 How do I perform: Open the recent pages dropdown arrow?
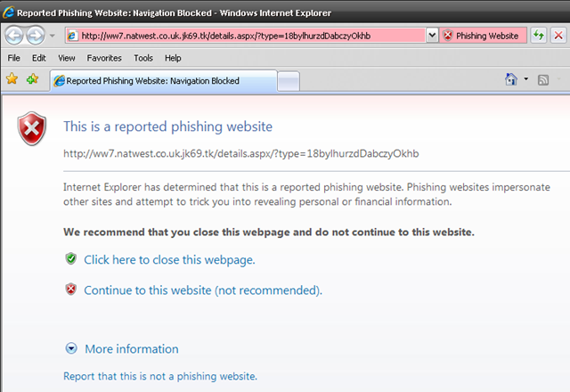click(53, 36)
